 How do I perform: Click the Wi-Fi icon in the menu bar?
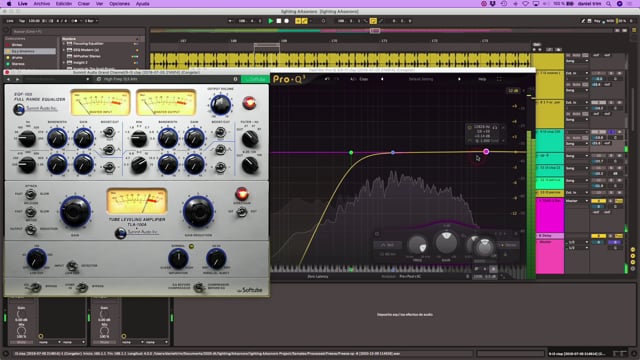click(x=525, y=4)
